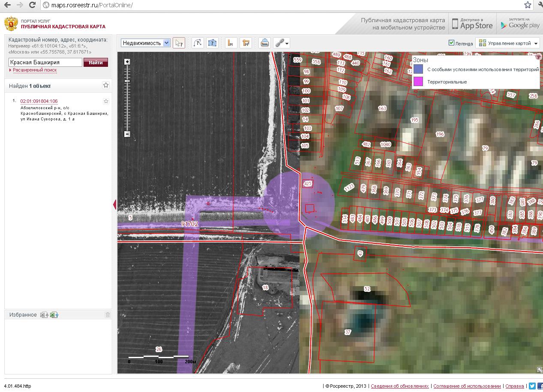Activate the identify-along-line query tool
543x392 pixels.
(197, 43)
